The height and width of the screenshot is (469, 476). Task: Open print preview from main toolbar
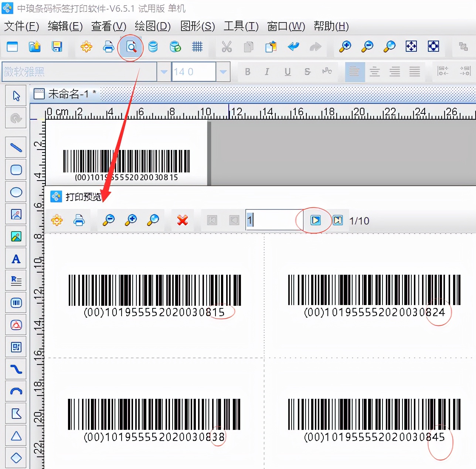130,47
